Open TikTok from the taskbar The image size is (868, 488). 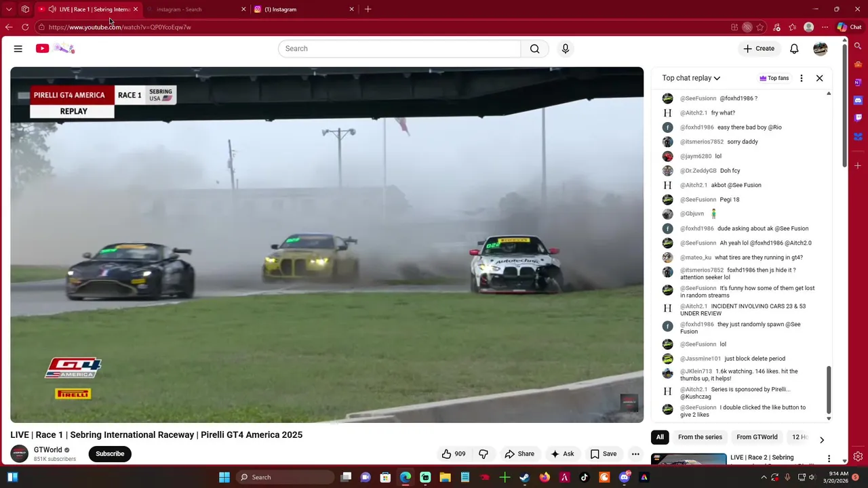[x=585, y=477]
